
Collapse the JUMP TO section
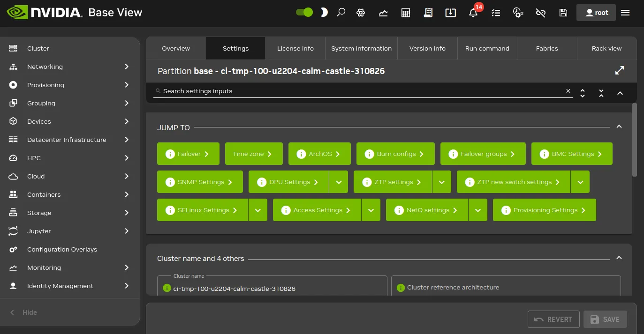tap(619, 126)
